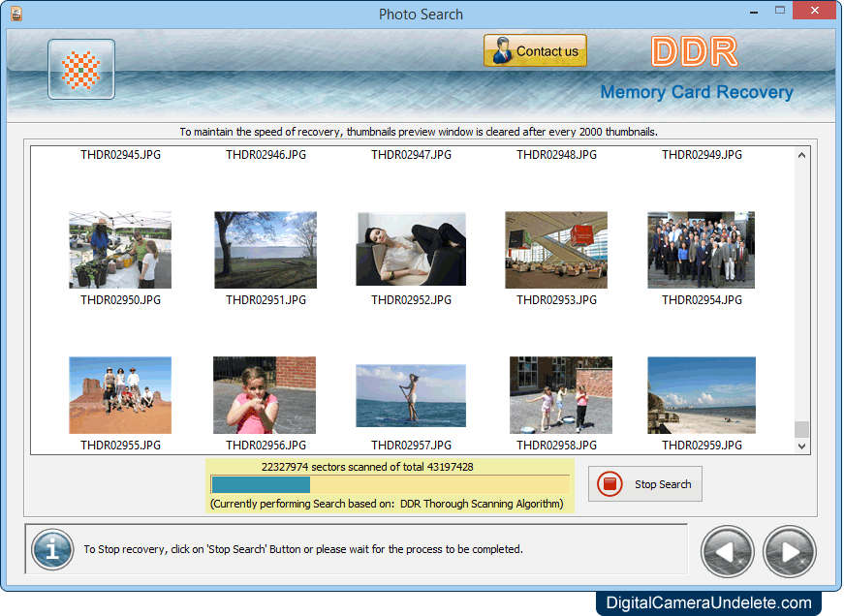Viewport: 844px width, 616px height.
Task: Pick THDR02957.JPG paddleboard thumbnail
Action: coord(411,395)
